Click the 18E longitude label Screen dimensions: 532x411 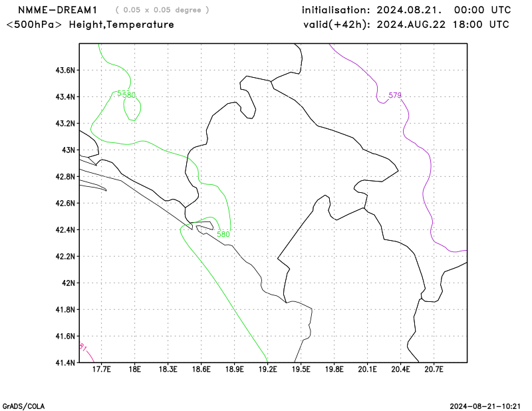135,369
